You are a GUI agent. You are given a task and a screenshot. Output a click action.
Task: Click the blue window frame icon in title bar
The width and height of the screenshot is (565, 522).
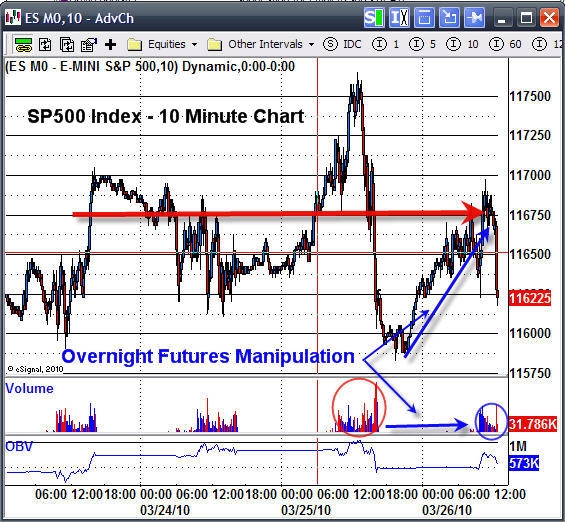tap(424, 17)
